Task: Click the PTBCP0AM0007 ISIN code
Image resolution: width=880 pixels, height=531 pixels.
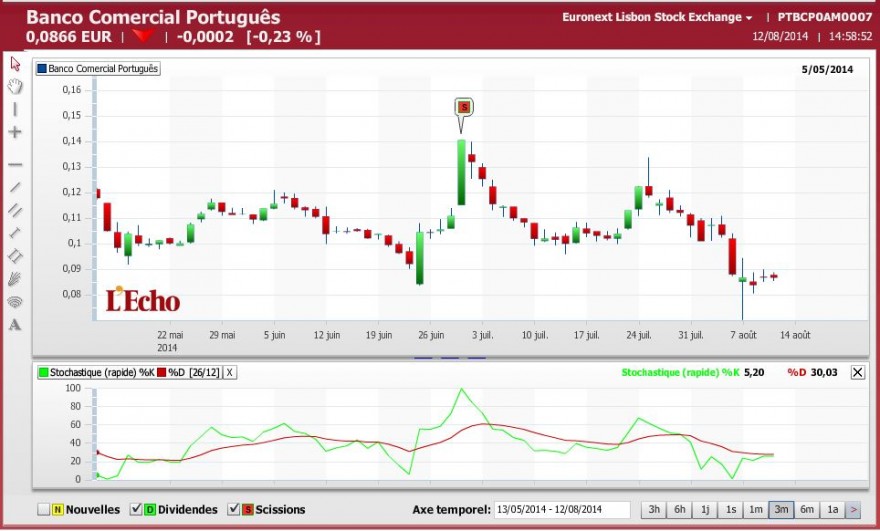Action: (x=825, y=17)
